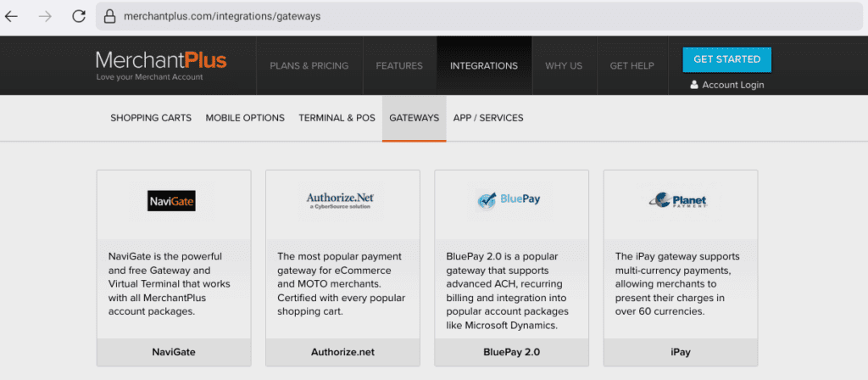Image resolution: width=868 pixels, height=380 pixels.
Task: Click the NaviGate logo image
Action: click(x=172, y=200)
